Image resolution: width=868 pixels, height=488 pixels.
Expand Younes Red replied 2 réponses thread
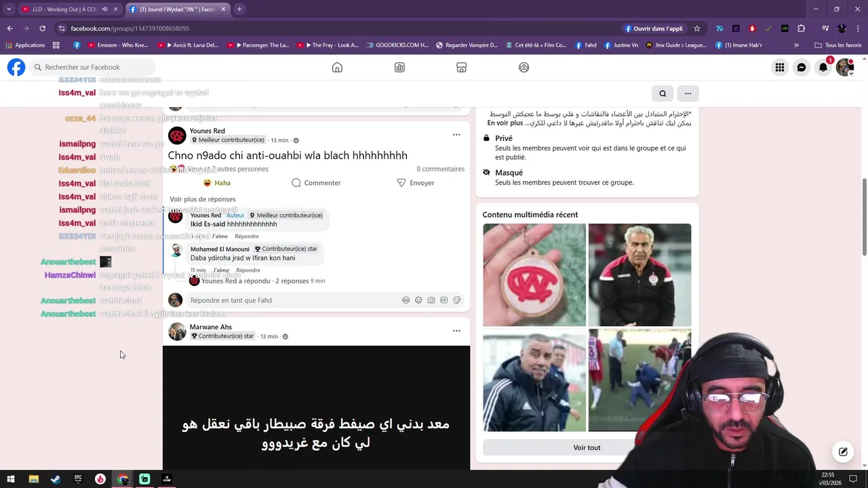(x=263, y=281)
